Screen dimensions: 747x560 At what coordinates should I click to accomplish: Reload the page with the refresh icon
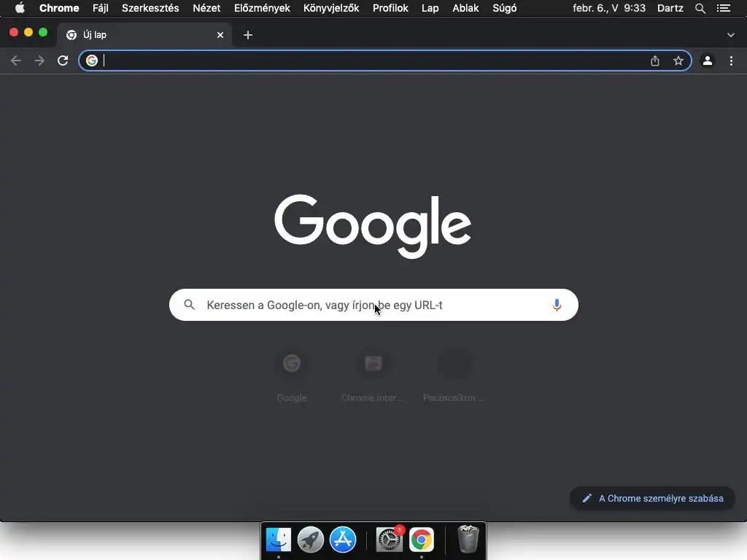pos(63,61)
